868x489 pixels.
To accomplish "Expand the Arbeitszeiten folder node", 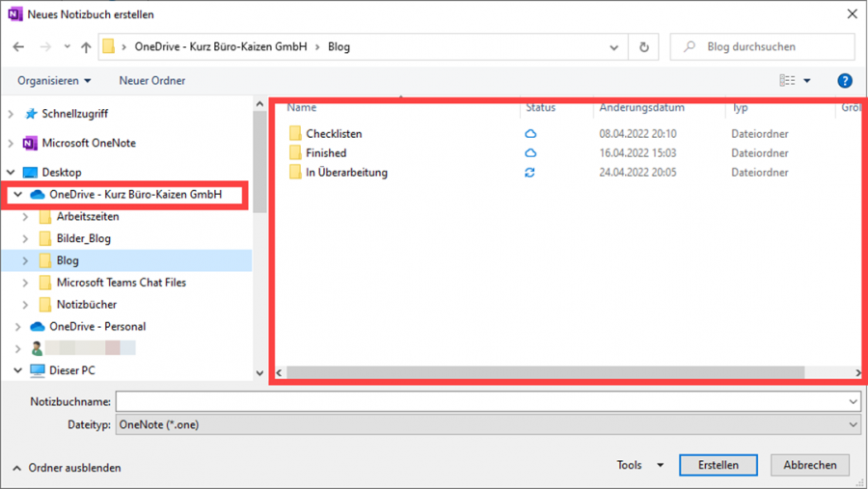I will [x=25, y=217].
